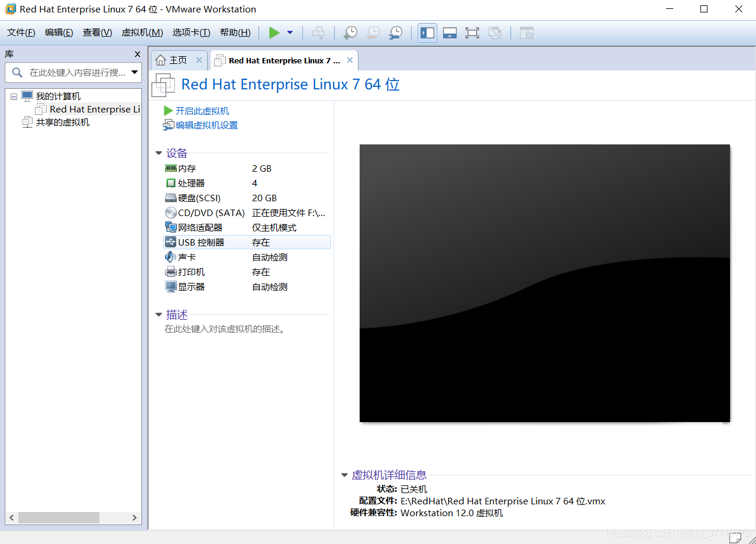Click the 2 GB memory value
Viewport: 756px width, 544px height.
click(x=261, y=168)
